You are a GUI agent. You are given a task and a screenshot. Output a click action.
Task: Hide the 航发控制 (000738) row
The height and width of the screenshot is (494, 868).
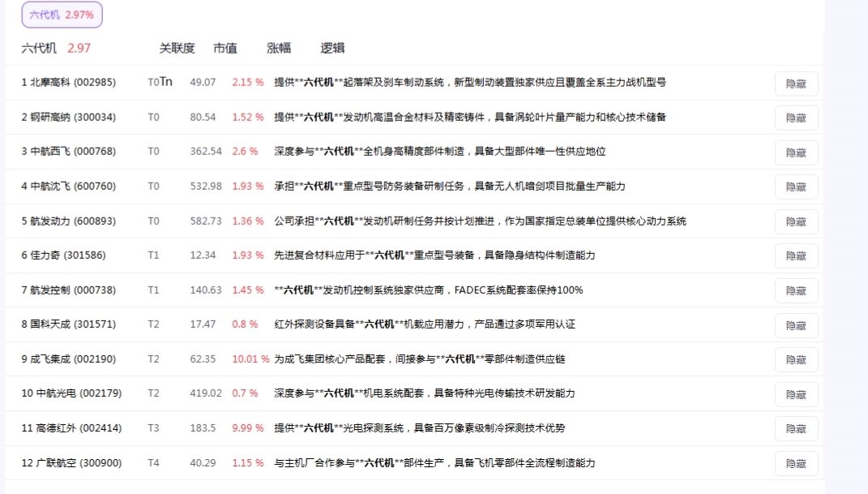[796, 290]
